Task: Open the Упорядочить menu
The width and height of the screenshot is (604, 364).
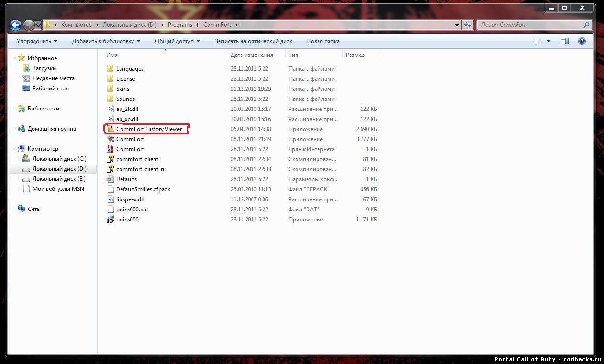Action: pyautogui.click(x=37, y=41)
